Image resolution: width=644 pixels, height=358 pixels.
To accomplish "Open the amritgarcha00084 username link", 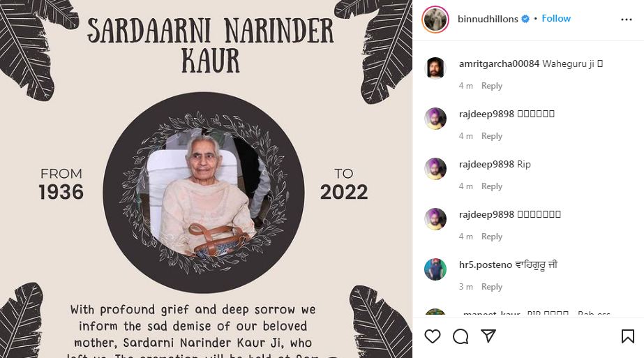I will click(499, 64).
